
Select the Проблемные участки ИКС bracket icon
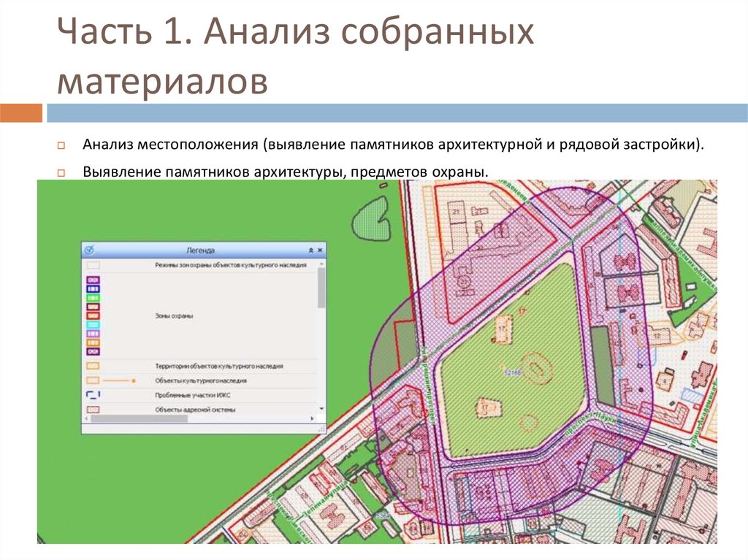click(x=93, y=394)
